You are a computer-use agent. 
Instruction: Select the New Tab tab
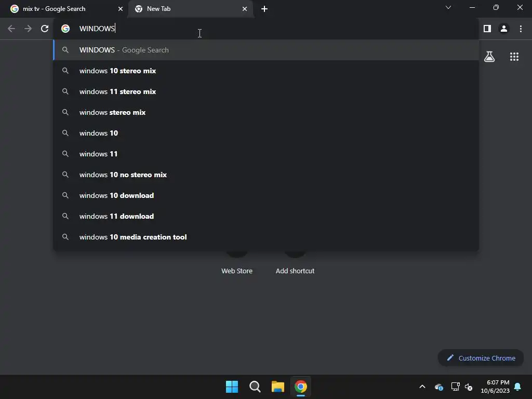[x=190, y=9]
